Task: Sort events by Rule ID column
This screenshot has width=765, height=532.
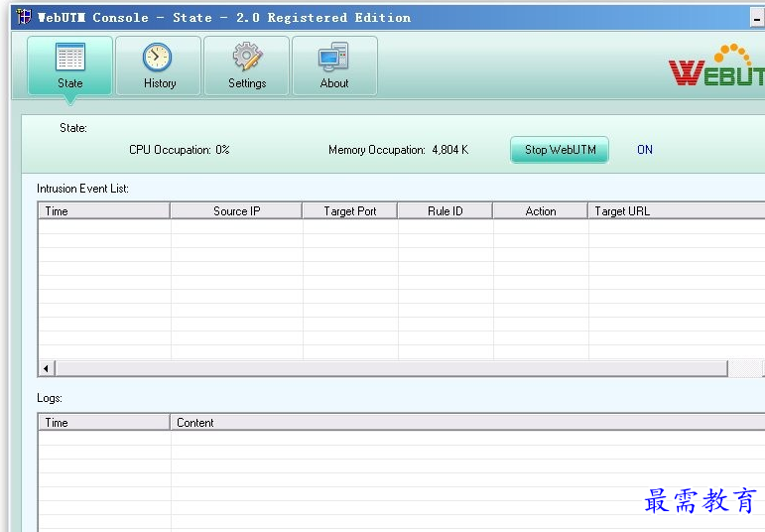Action: coord(445,210)
